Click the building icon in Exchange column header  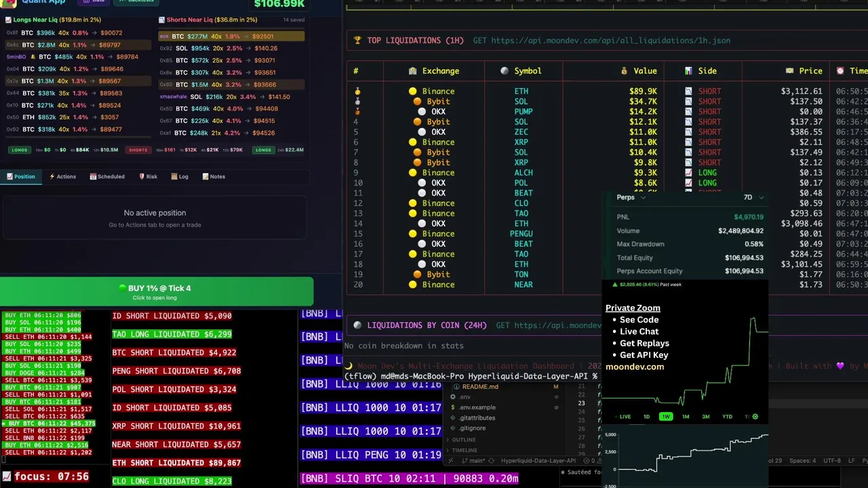click(413, 70)
